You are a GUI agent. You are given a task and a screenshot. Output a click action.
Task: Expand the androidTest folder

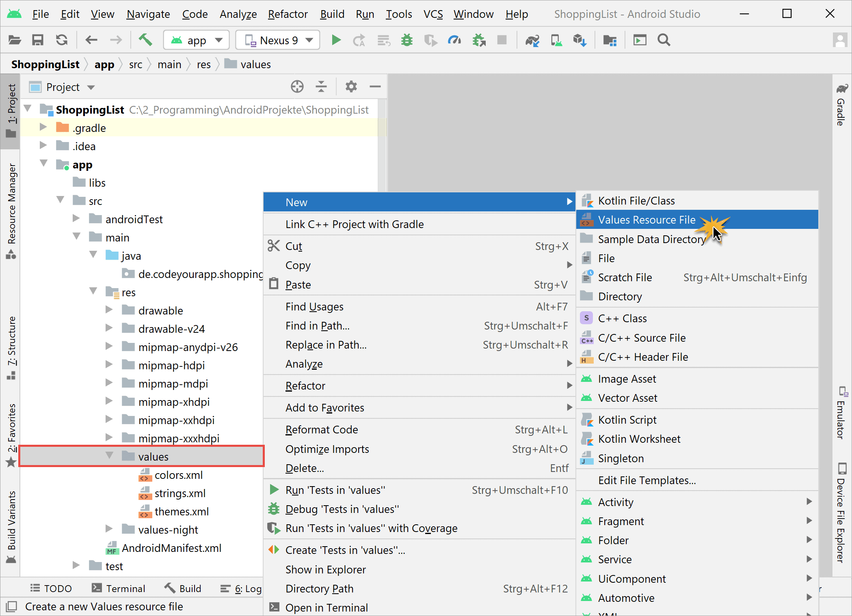coord(76,218)
